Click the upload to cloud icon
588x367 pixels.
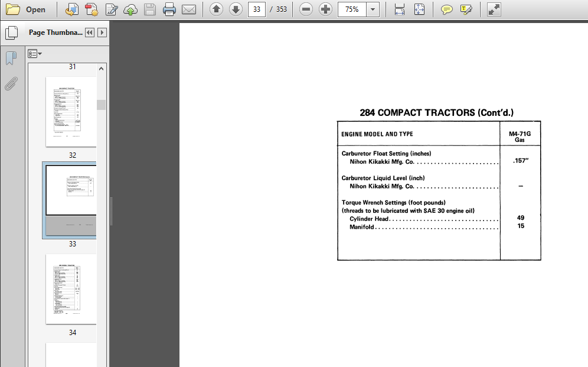pos(130,9)
